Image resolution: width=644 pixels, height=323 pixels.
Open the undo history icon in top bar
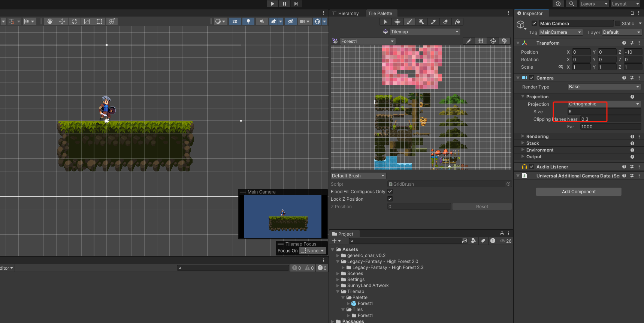[x=558, y=4]
